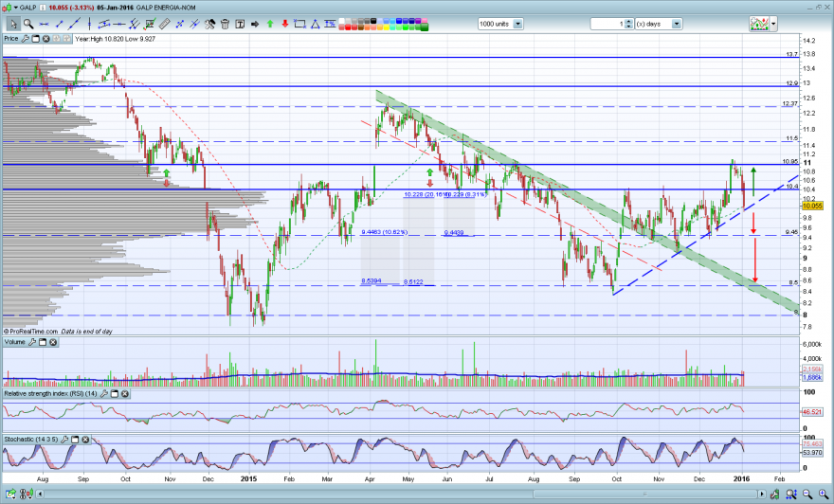Choose the green up arrow marker tool

[x=270, y=24]
